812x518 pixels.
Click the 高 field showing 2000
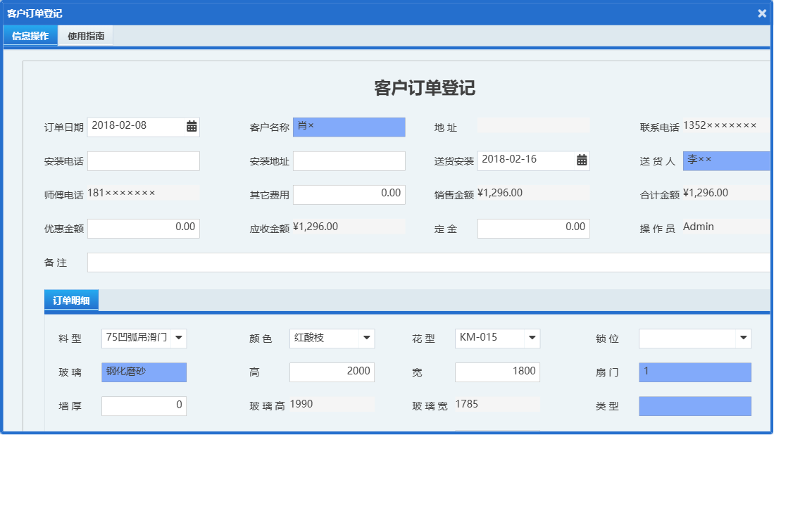[332, 372]
